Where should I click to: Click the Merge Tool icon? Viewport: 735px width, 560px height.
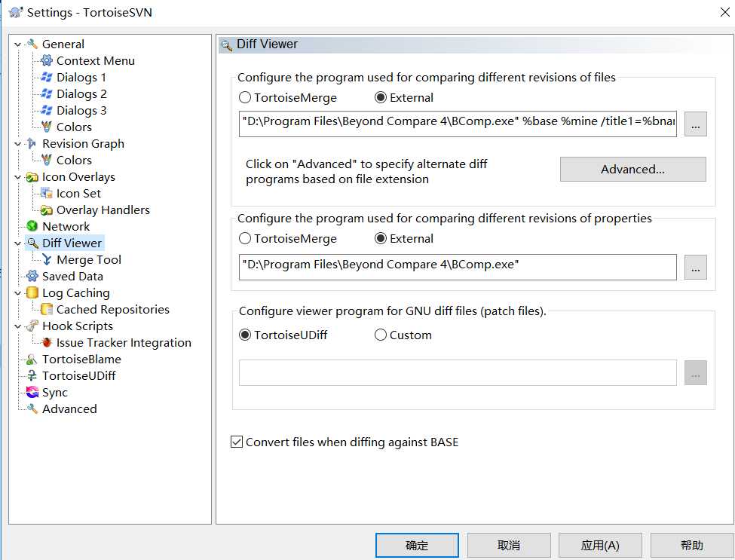[x=47, y=259]
